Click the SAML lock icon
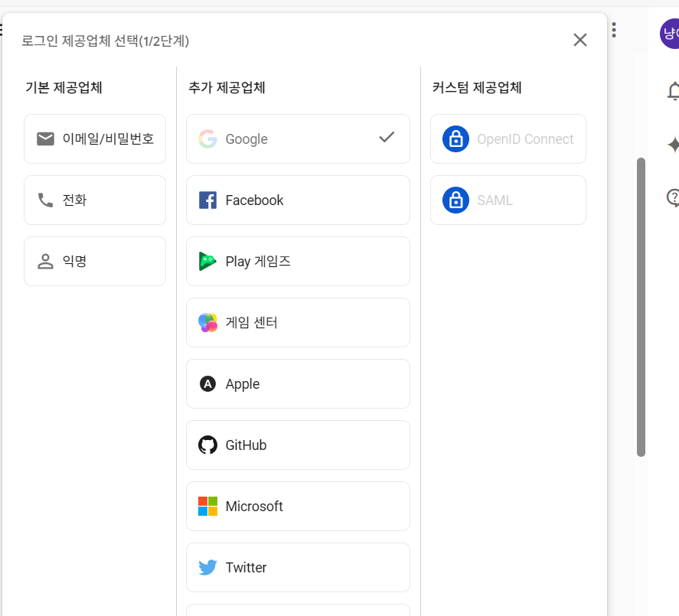Screen dimensions: 679x616 pos(455,200)
